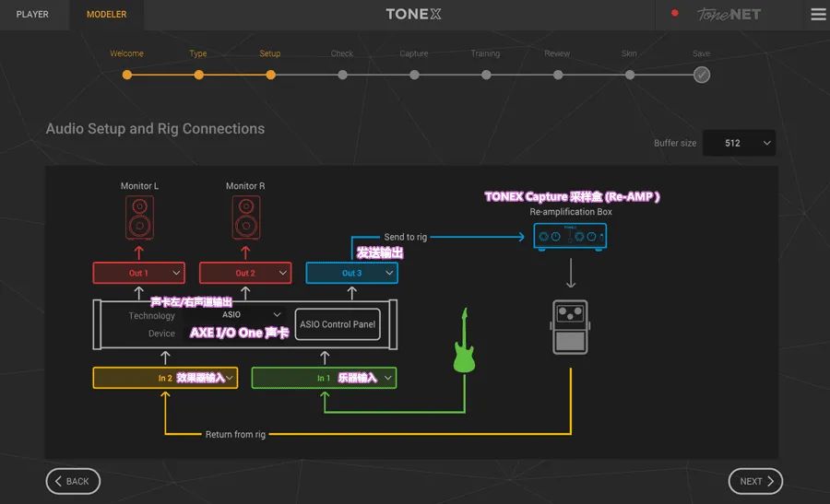Click the Send to rig label
830x504 pixels.
coord(406,237)
